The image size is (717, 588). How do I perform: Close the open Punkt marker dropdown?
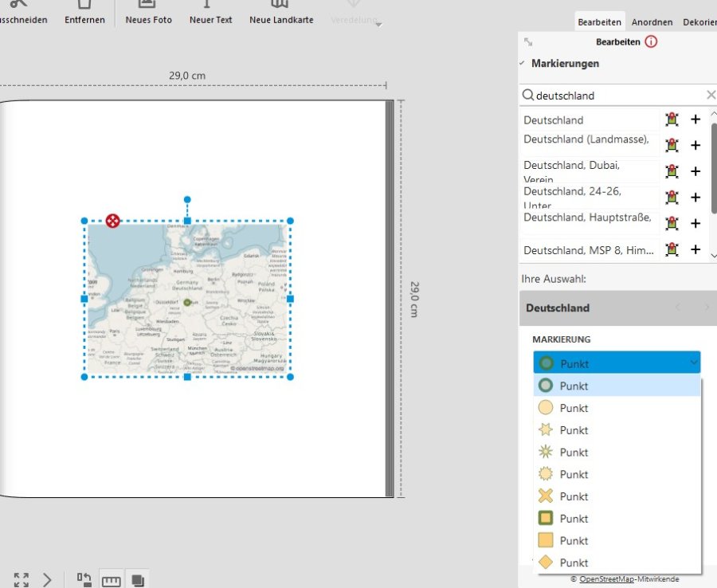pos(694,363)
